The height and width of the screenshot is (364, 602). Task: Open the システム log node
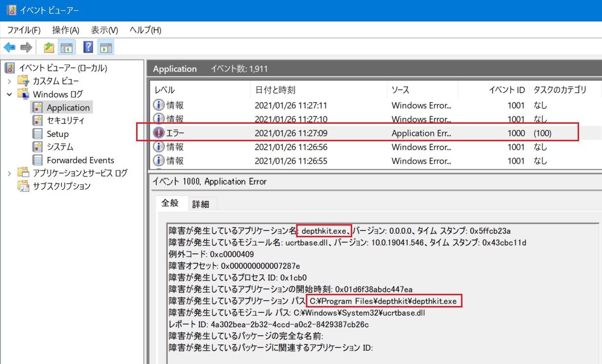(x=60, y=147)
